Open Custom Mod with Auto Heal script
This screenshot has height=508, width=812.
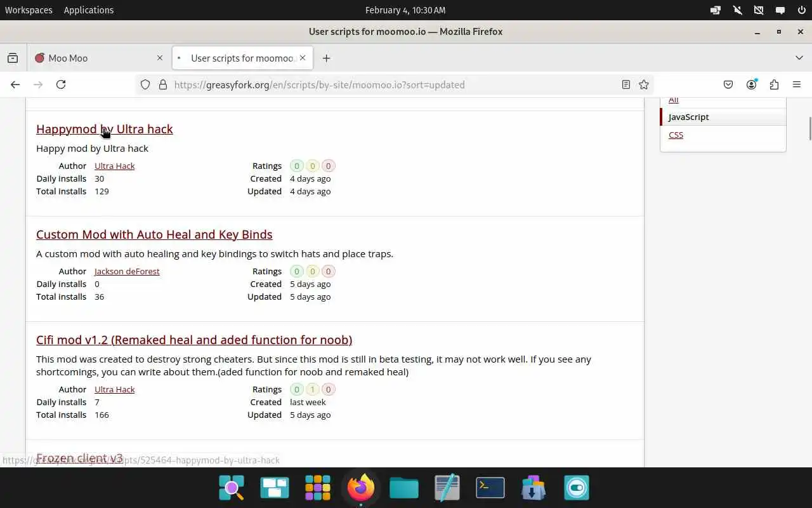click(154, 234)
